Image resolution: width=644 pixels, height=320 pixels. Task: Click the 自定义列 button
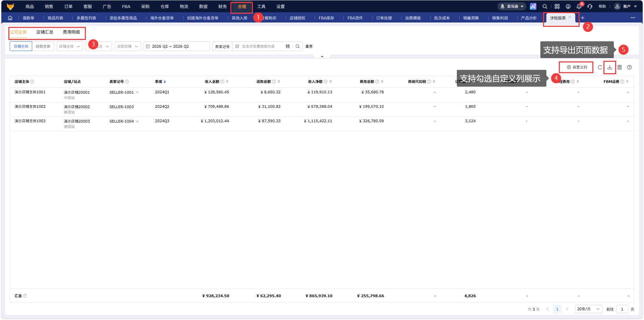click(x=577, y=67)
